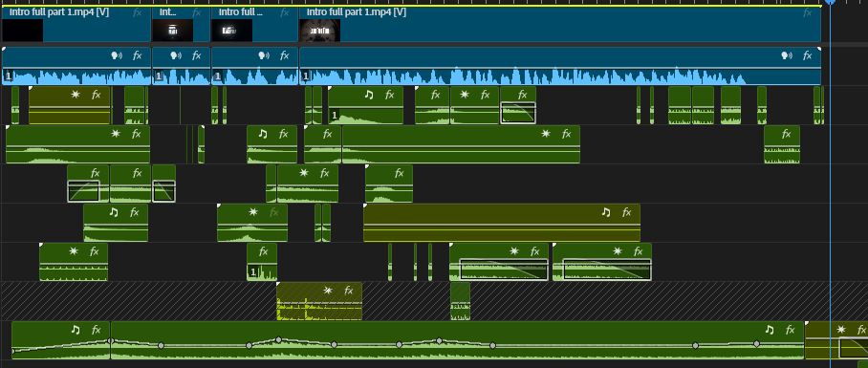Click fx badge on longest blue audio clip
The height and width of the screenshot is (368, 868).
click(x=808, y=55)
